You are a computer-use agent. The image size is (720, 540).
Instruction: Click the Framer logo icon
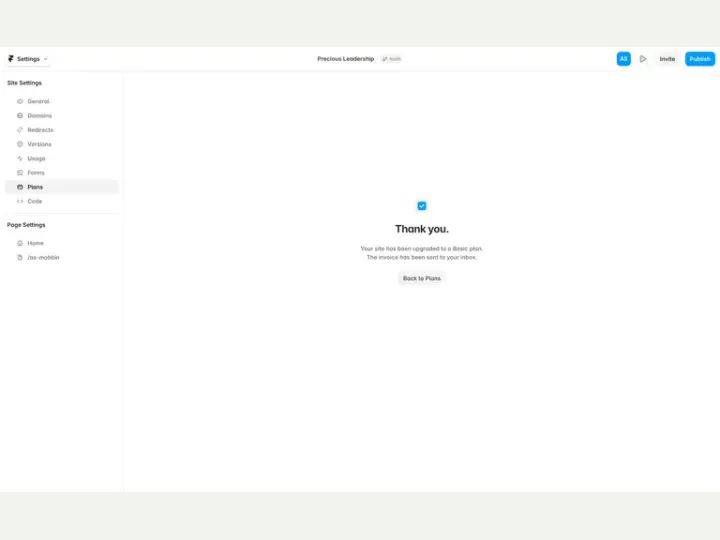pos(11,59)
